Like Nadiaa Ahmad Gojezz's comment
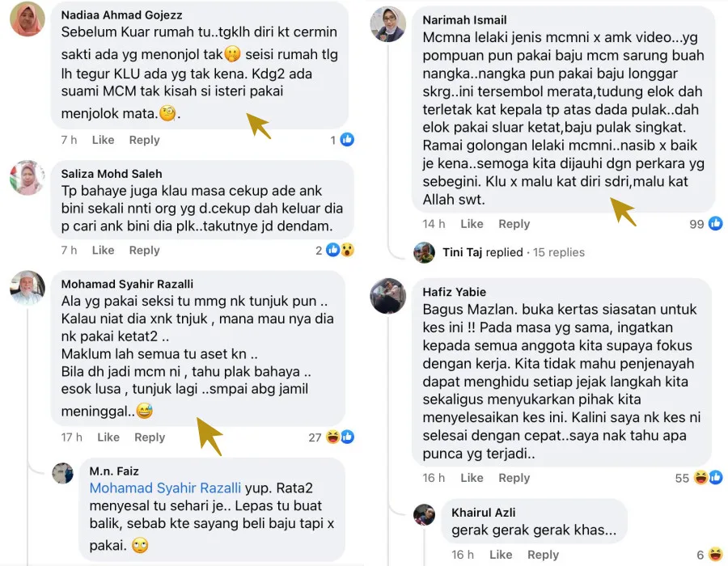 pos(103,140)
